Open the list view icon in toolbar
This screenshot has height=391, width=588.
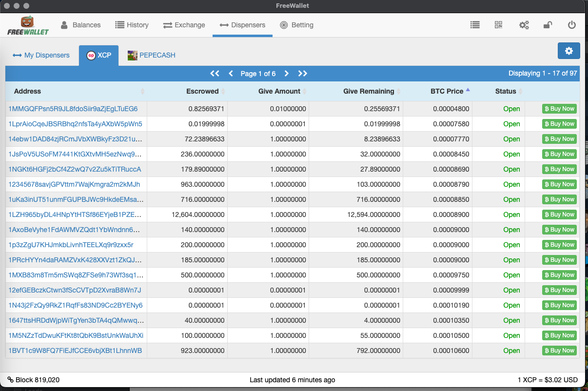tap(475, 25)
